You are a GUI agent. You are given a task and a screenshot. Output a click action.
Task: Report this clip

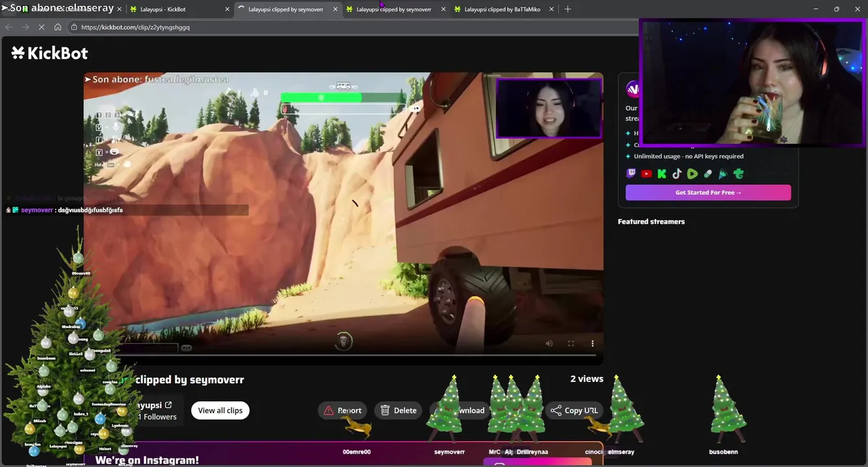343,411
